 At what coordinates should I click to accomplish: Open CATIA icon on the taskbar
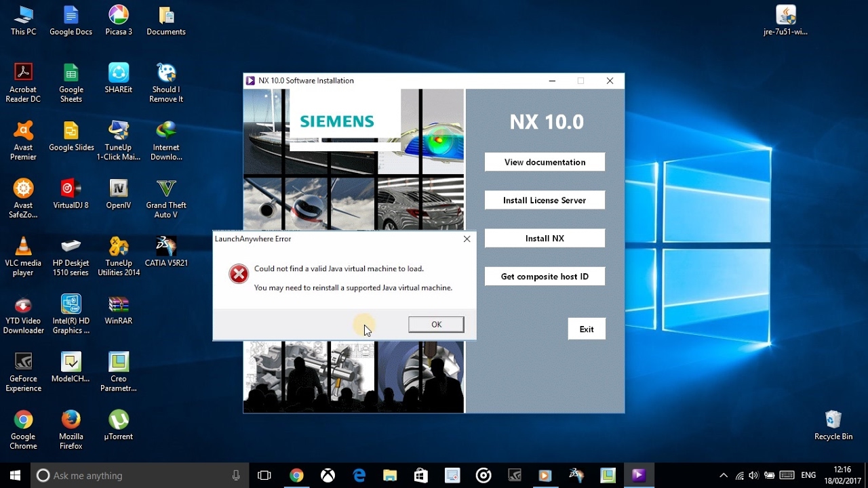click(x=576, y=476)
